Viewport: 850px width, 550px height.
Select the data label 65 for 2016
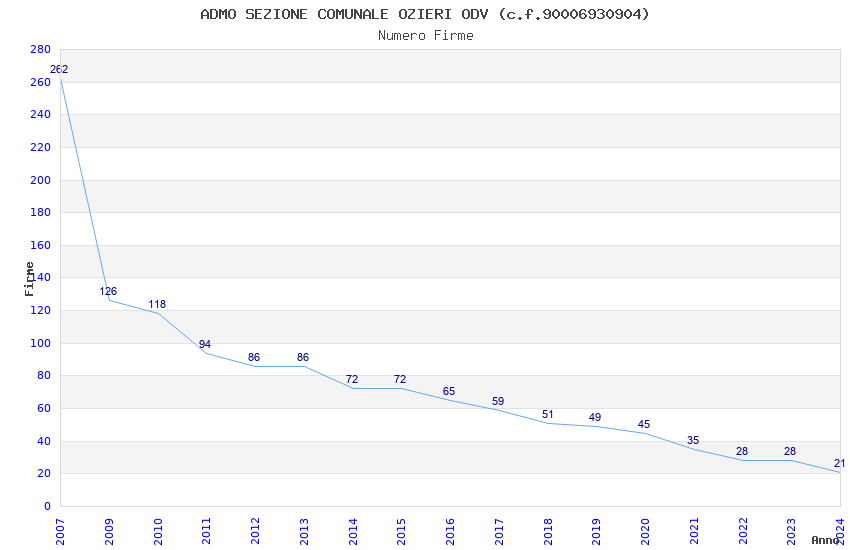click(x=449, y=392)
